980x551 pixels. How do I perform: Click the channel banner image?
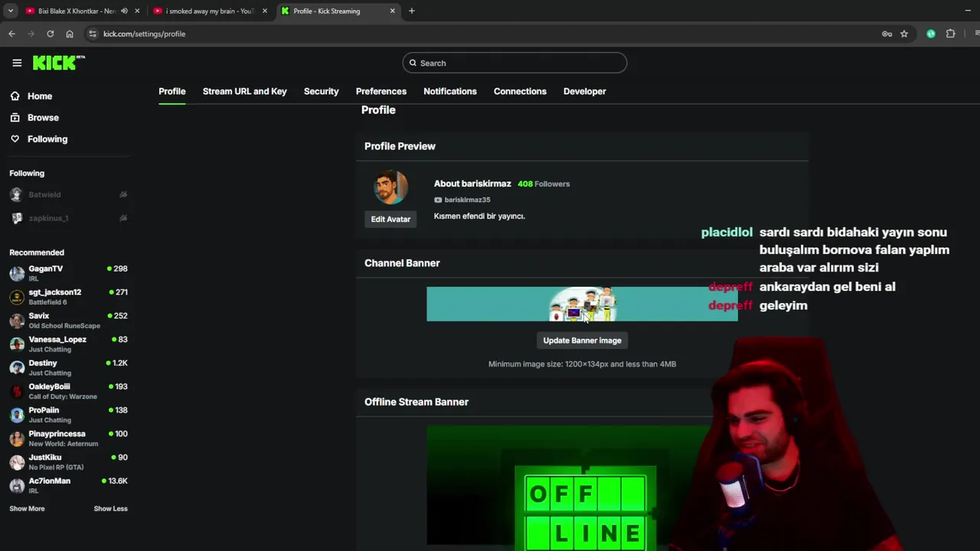click(582, 304)
